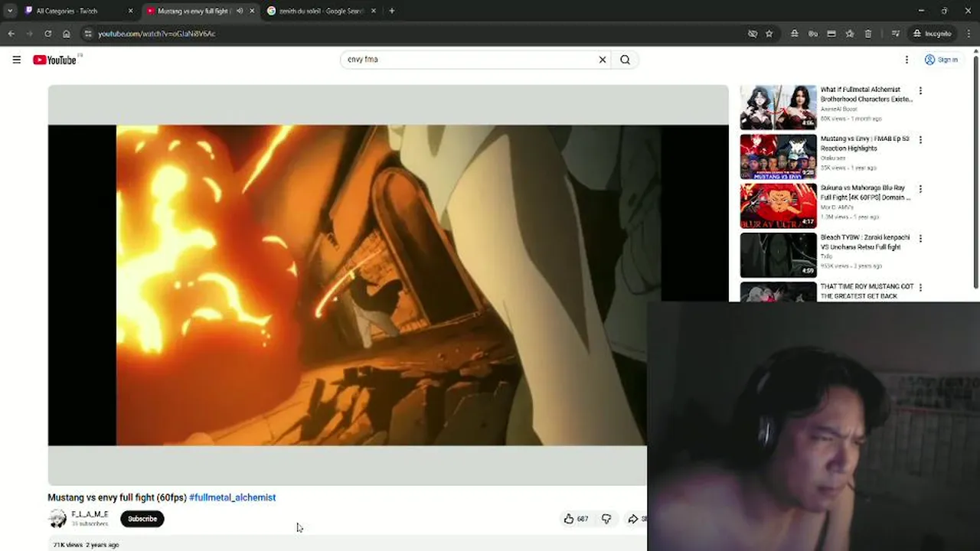Go back in browser history
980x551 pixels.
[x=11, y=34]
